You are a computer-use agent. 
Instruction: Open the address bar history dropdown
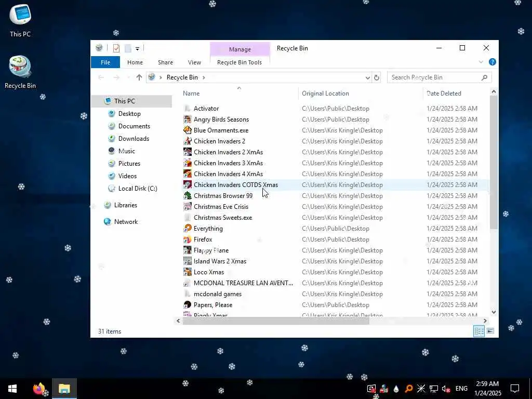[x=367, y=78]
